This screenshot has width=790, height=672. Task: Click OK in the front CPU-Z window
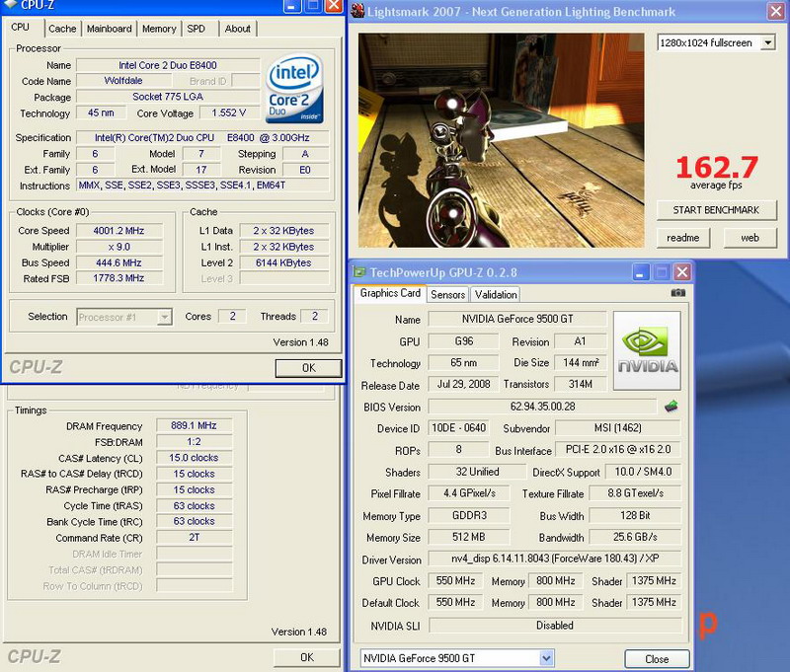[308, 368]
